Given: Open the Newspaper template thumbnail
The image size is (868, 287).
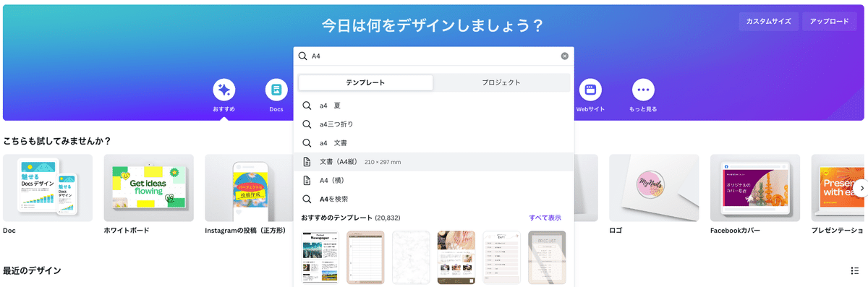Looking at the screenshot, I should pos(320,258).
